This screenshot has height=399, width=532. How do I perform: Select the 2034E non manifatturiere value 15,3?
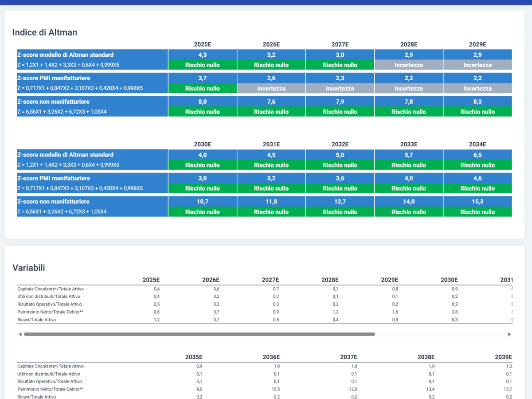477,202
